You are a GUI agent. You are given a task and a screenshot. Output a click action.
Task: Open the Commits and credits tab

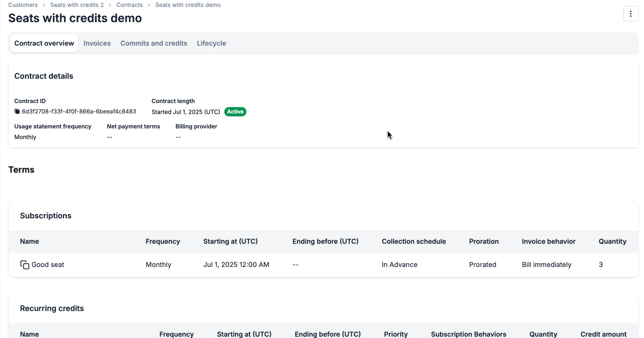pos(154,43)
